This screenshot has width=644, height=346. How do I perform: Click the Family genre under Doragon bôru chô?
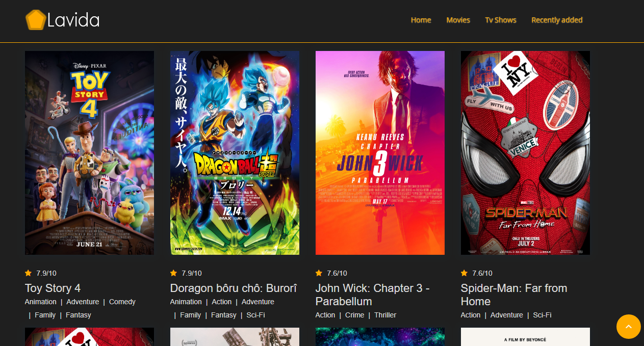[x=191, y=315]
